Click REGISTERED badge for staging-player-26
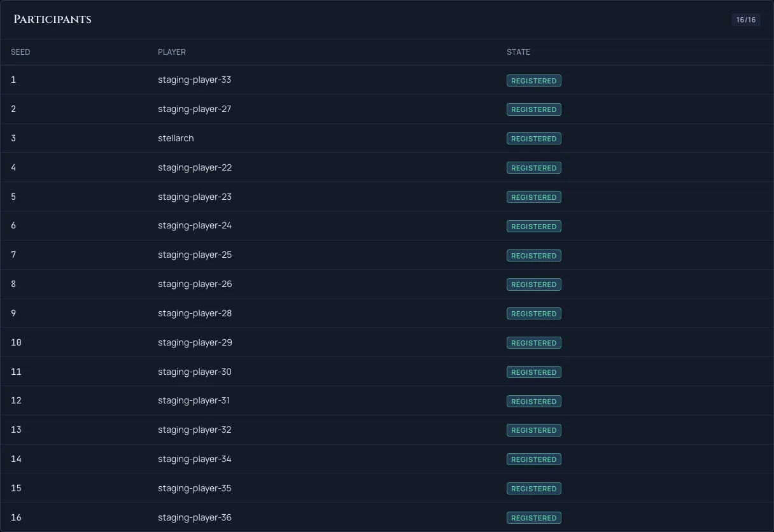The height and width of the screenshot is (532, 774). (x=534, y=284)
